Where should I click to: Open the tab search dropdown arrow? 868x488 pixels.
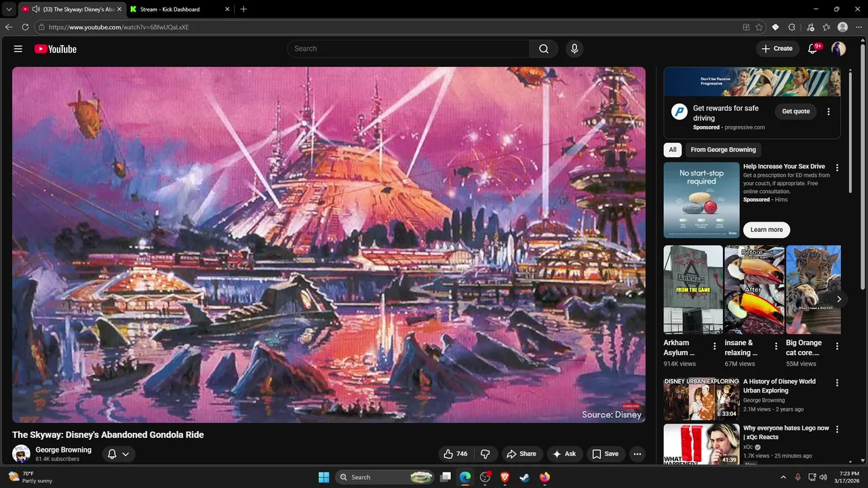pyautogui.click(x=9, y=9)
